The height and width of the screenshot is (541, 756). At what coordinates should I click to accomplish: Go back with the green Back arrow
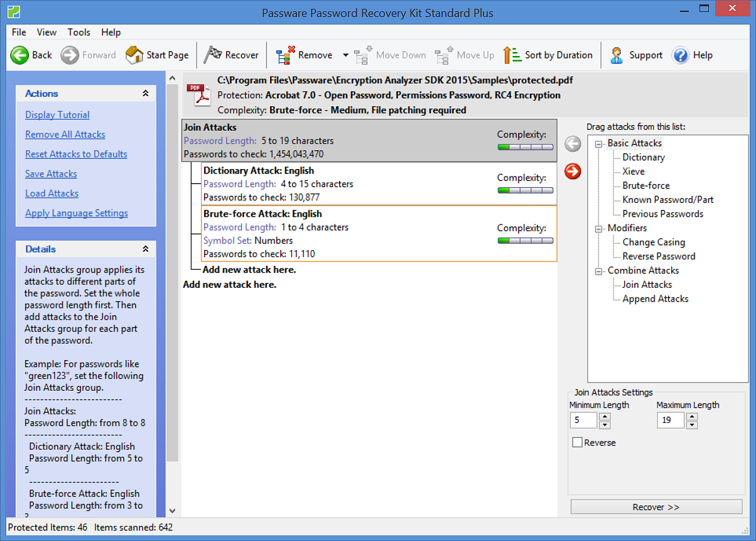point(19,55)
